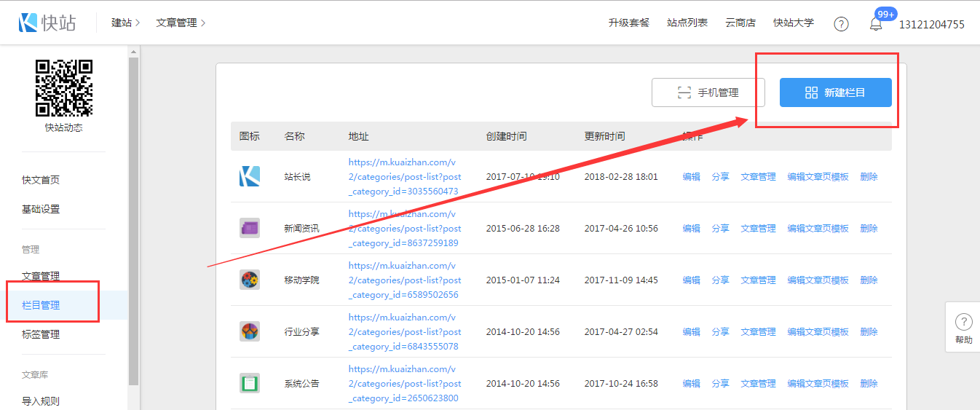Click the 移动学院 category icon

250,280
